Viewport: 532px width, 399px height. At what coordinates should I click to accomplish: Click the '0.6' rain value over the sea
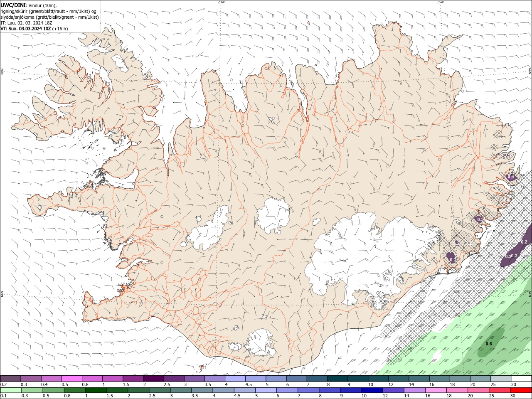pyautogui.click(x=489, y=344)
